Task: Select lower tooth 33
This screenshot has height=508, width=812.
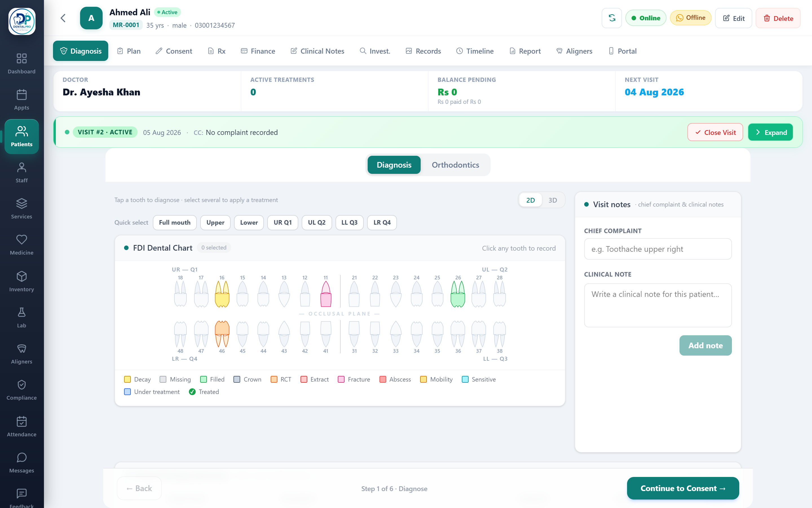Action: tap(396, 334)
